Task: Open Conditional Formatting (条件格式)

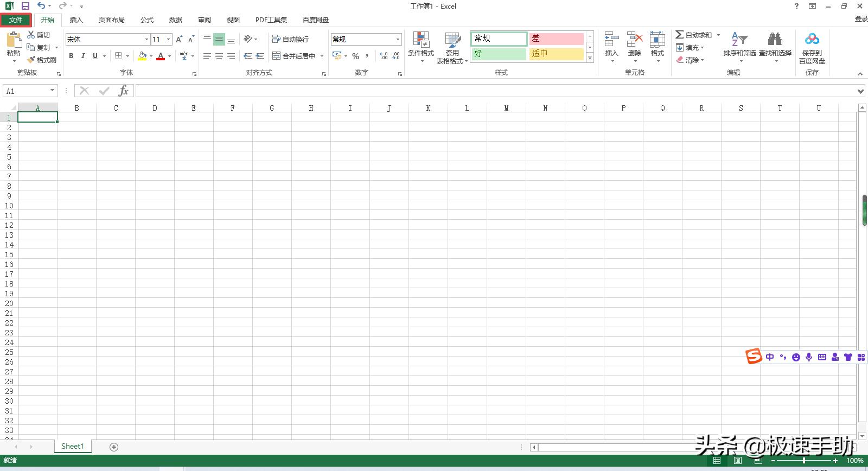Action: (421, 40)
